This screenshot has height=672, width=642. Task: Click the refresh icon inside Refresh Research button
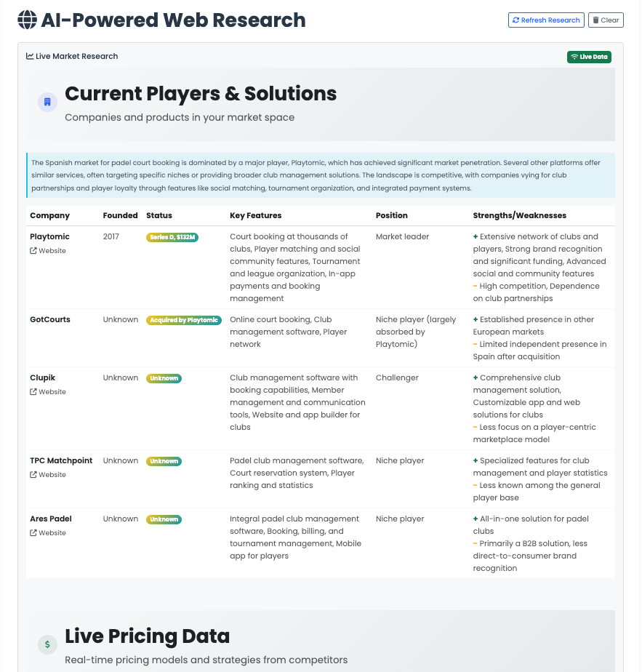pyautogui.click(x=517, y=20)
